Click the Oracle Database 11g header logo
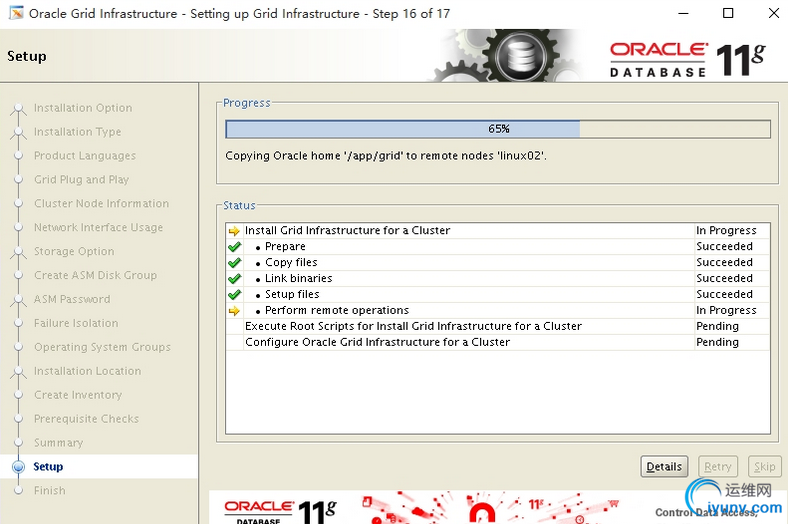 click(x=687, y=59)
